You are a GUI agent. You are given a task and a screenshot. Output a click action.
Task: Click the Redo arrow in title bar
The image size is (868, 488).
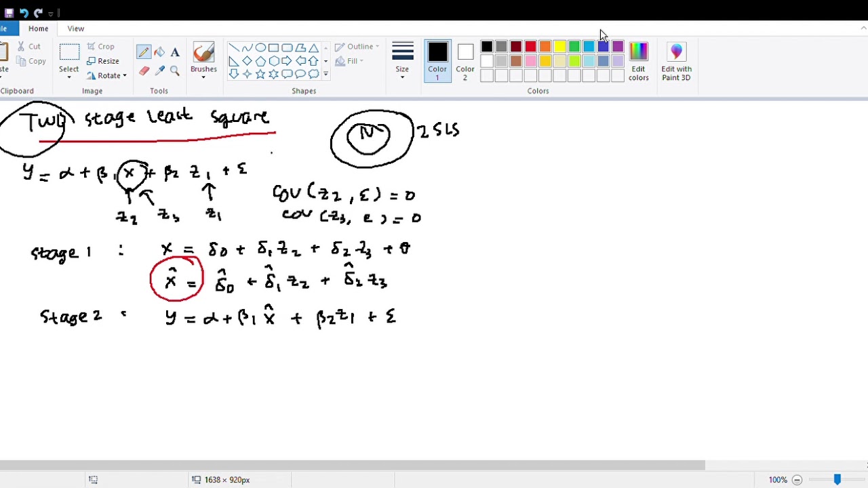coord(38,13)
